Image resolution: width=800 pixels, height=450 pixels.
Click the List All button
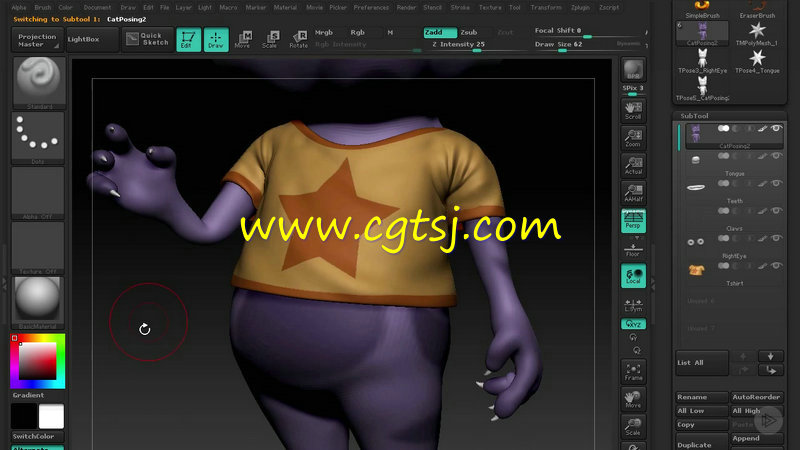click(x=702, y=363)
